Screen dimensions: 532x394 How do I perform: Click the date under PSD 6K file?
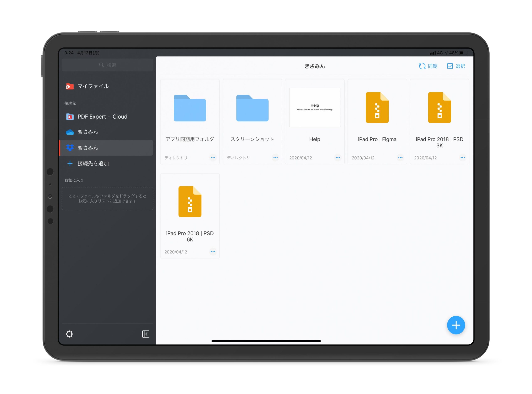tap(176, 252)
